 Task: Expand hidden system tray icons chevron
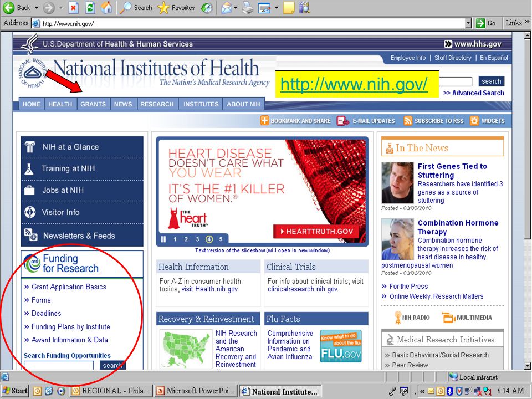tap(422, 391)
